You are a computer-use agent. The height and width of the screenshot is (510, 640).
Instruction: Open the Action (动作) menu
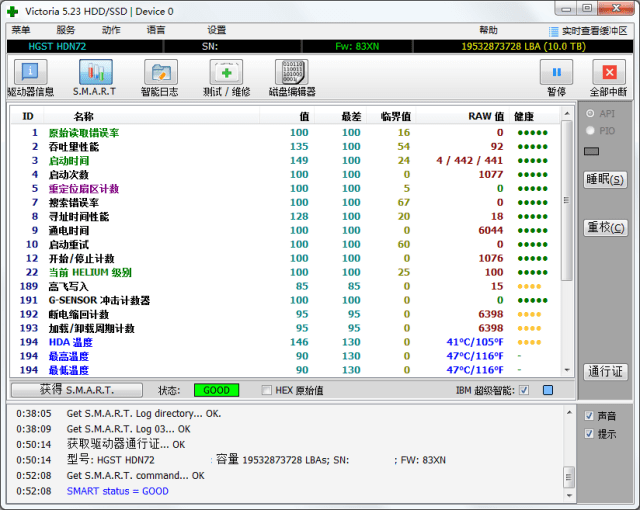[x=111, y=30]
